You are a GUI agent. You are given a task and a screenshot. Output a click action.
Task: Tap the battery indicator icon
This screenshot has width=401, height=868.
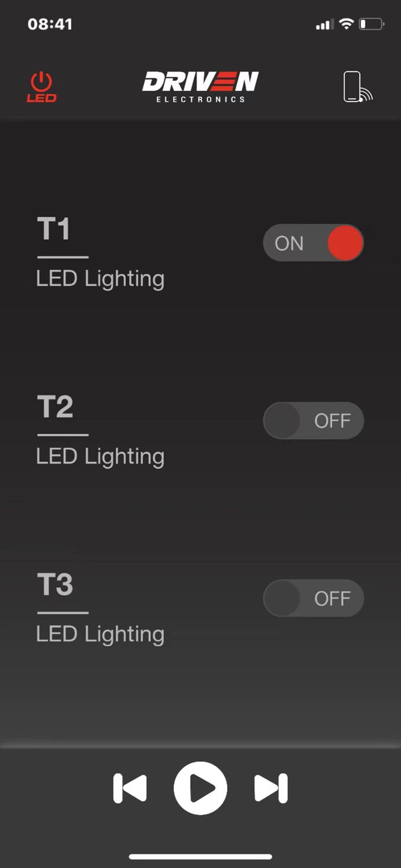371,24
